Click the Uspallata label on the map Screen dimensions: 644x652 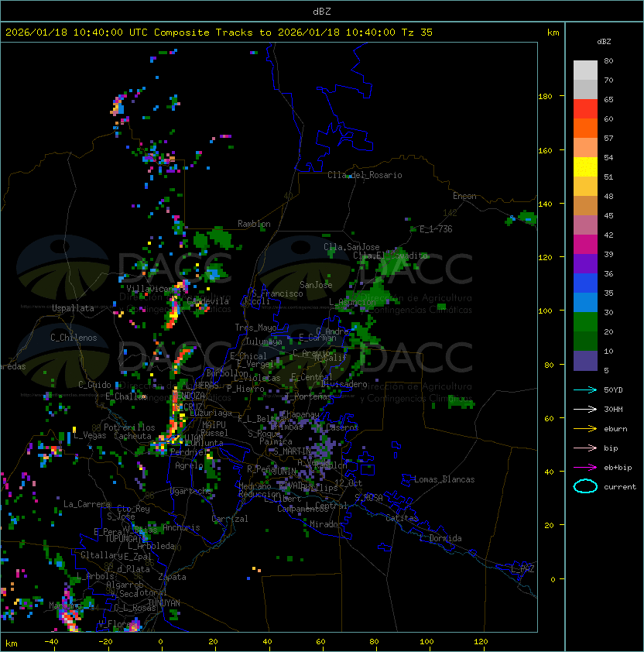[73, 308]
